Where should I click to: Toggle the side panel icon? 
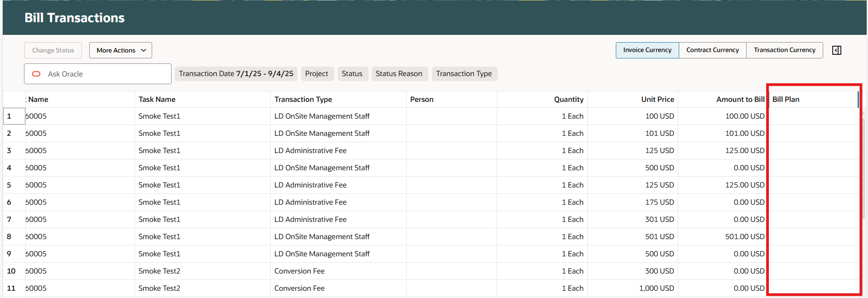click(x=837, y=50)
